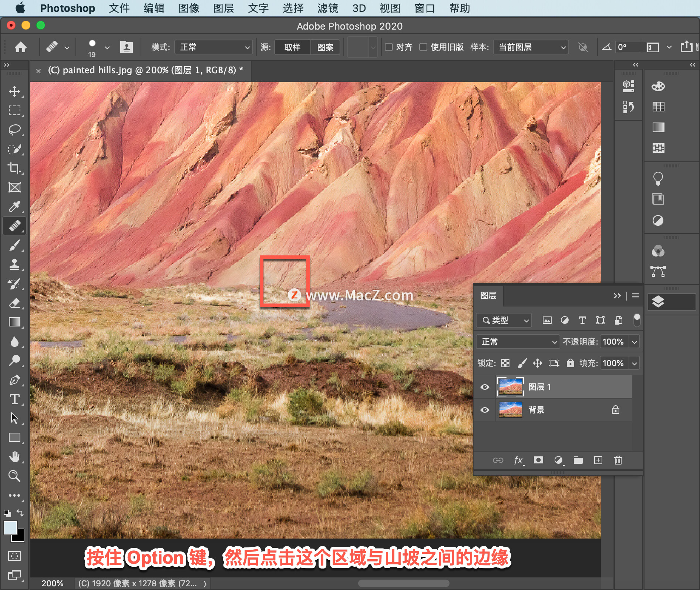The height and width of the screenshot is (590, 700).
Task: Set source to 图案 button
Action: point(325,47)
